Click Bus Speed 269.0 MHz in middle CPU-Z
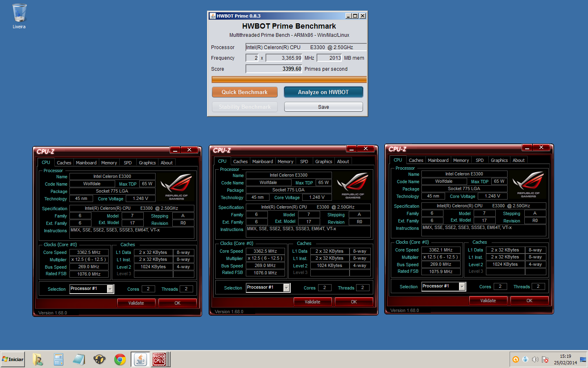Image resolution: width=588 pixels, height=368 pixels. 265,265
